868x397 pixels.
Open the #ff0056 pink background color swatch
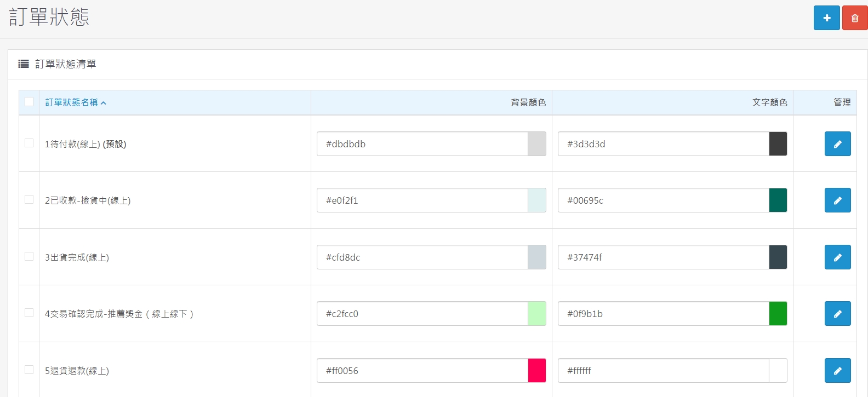coord(537,371)
